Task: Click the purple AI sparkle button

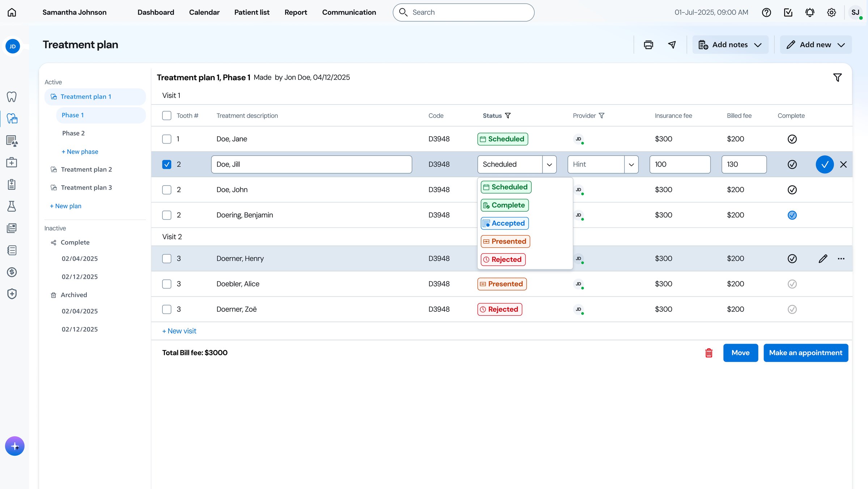Action: (15, 446)
